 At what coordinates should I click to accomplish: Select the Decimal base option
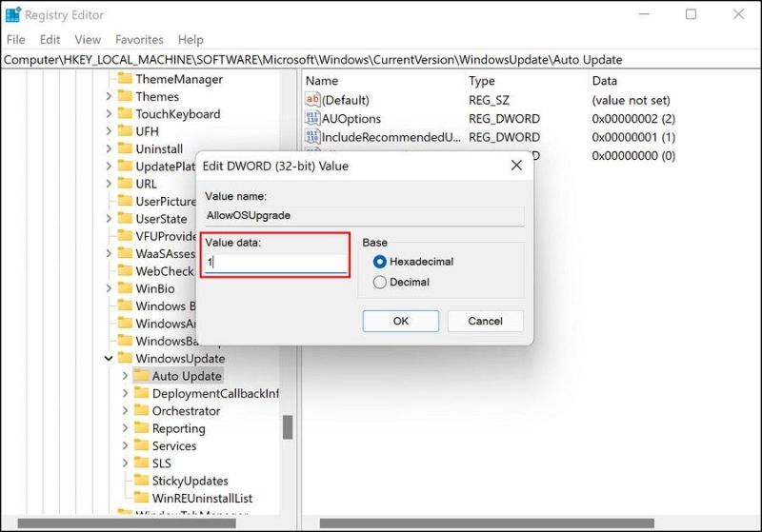381,283
